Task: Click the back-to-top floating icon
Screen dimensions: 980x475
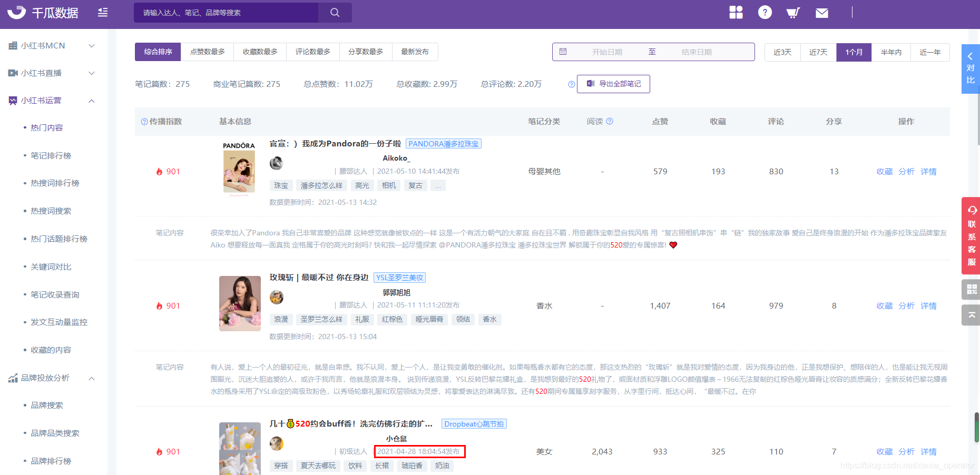Action: [x=971, y=315]
